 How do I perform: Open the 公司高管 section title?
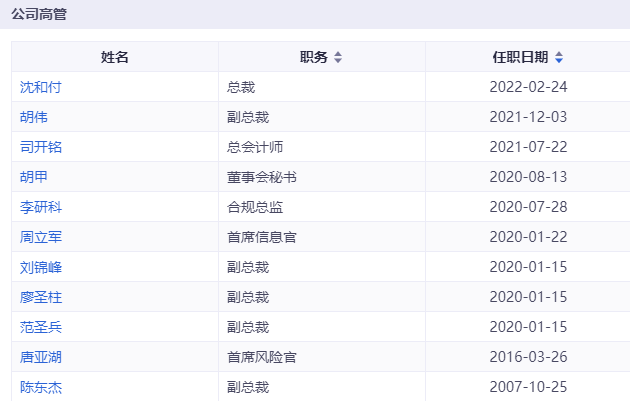39,16
